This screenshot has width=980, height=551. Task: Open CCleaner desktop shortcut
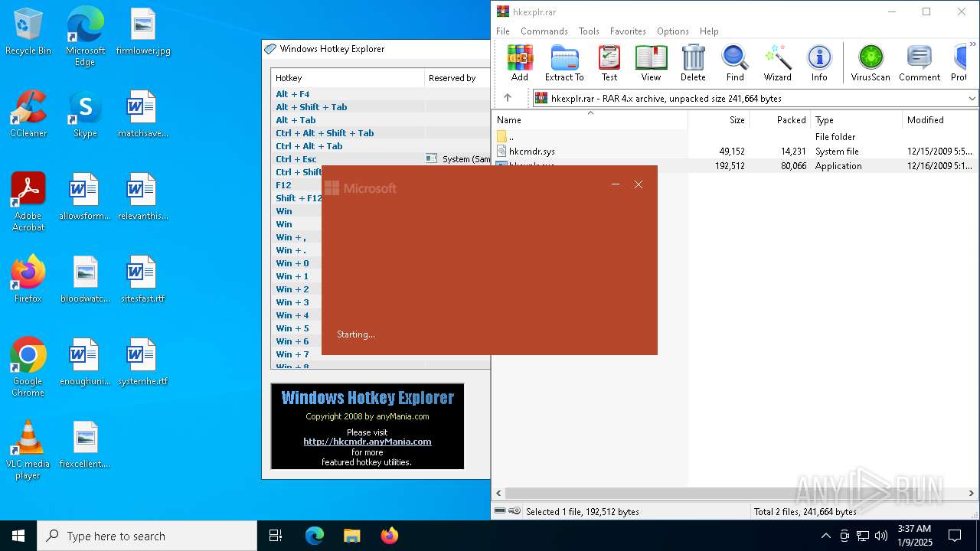28,113
